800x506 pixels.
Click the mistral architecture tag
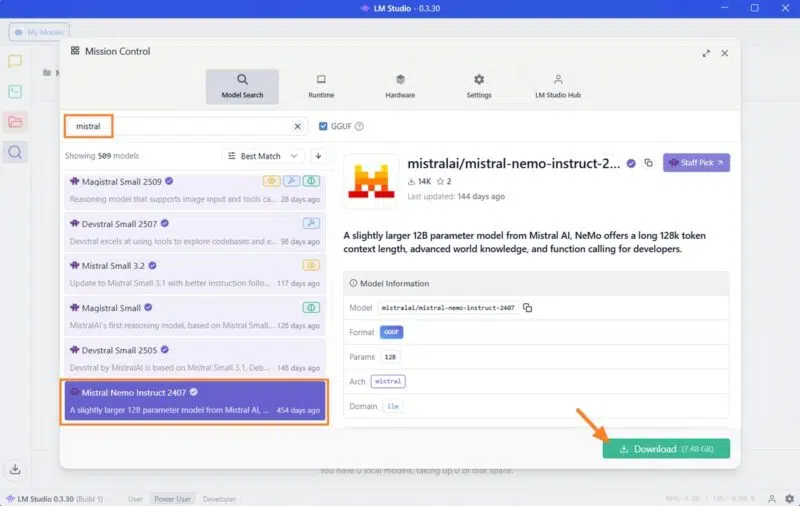point(388,382)
